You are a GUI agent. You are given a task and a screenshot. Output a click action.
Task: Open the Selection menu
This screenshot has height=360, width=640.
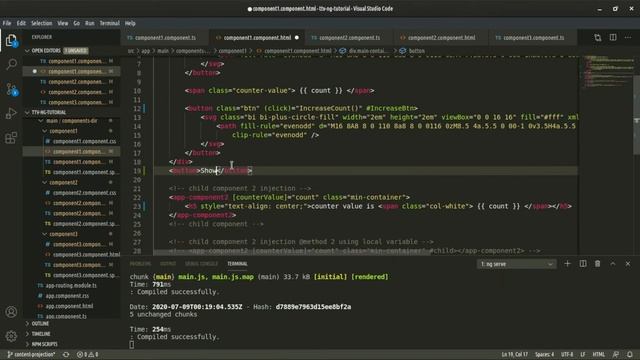pos(42,23)
